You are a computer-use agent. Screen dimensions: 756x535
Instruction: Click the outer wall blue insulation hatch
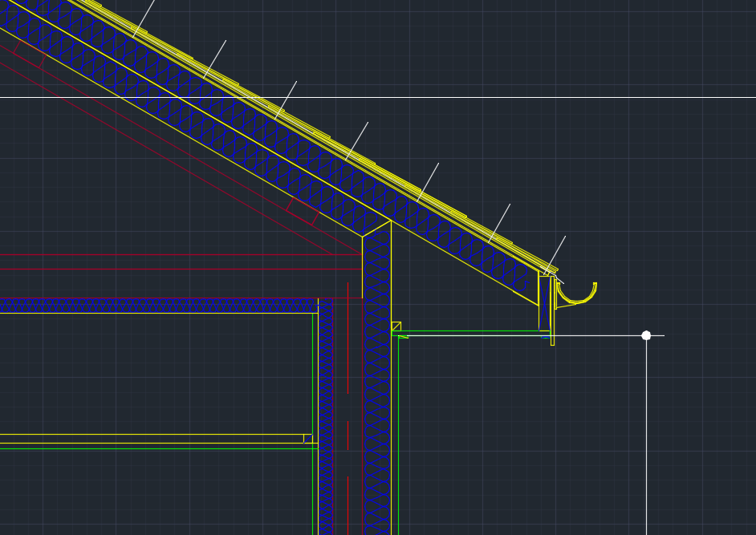(376, 401)
